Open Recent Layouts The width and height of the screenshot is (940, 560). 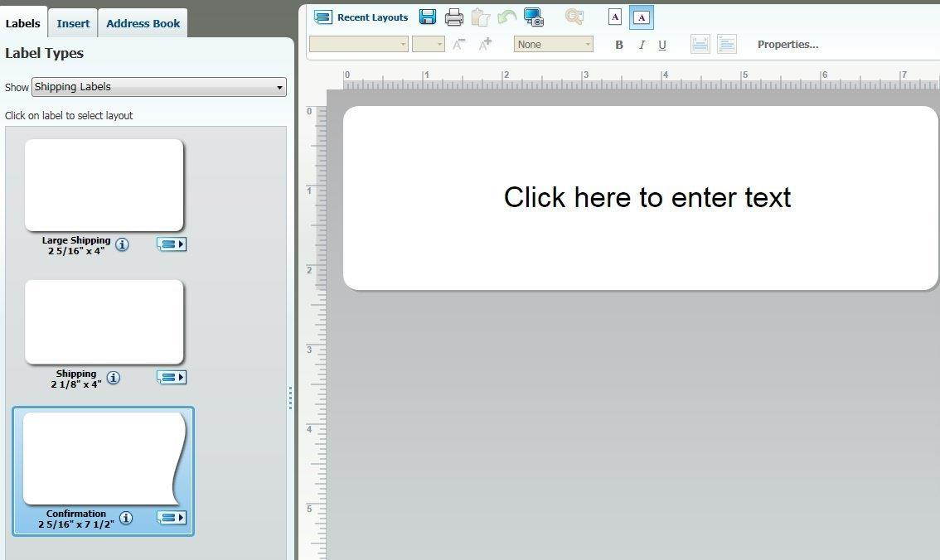(362, 17)
